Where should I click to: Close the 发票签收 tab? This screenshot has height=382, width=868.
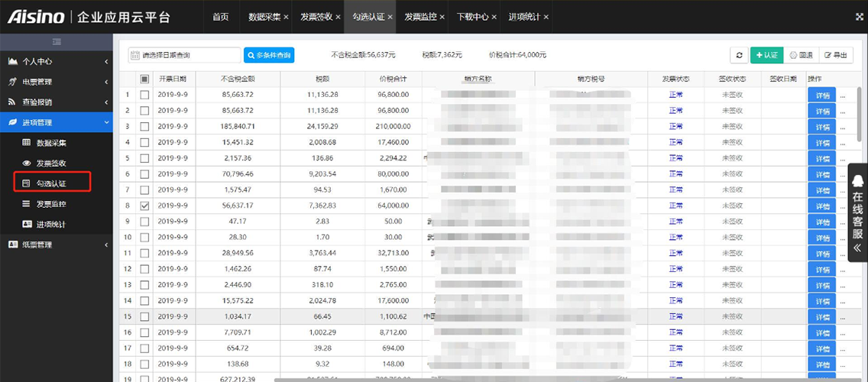click(338, 17)
